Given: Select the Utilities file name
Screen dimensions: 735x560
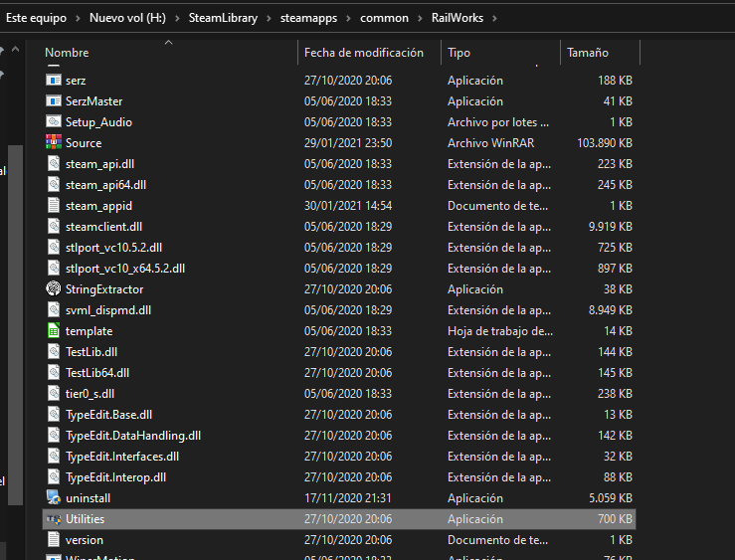Looking at the screenshot, I should tap(85, 519).
